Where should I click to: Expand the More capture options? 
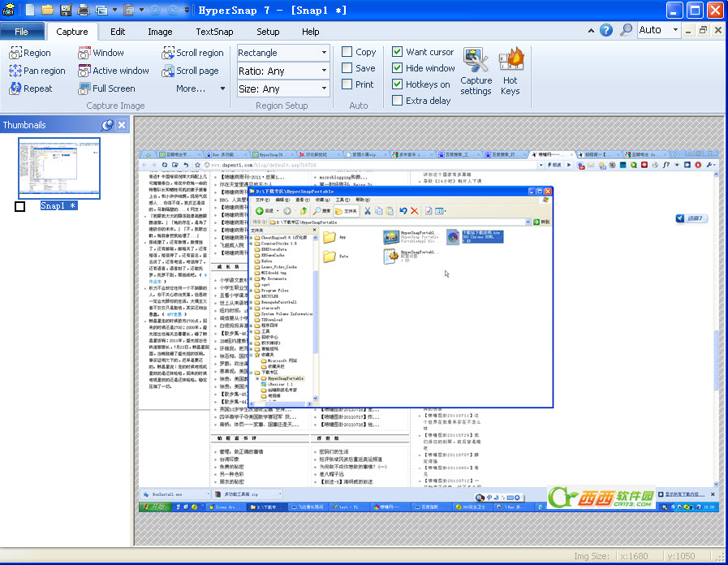tap(195, 88)
